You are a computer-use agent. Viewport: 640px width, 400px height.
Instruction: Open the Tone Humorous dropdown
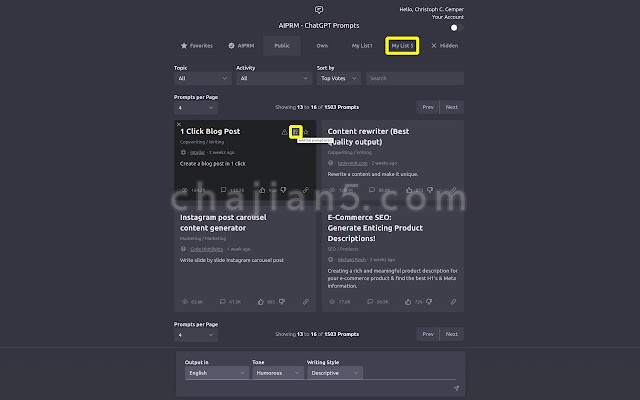(278, 373)
